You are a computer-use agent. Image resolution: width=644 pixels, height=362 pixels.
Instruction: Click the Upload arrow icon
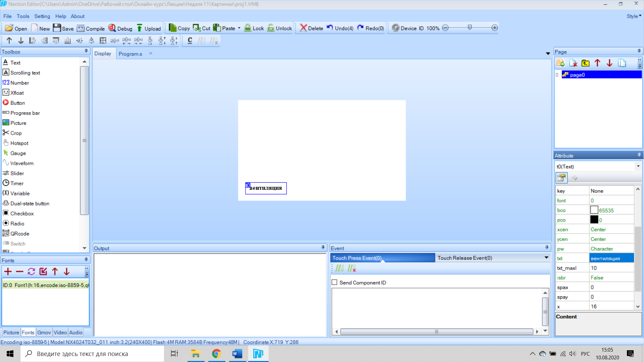coord(140,28)
